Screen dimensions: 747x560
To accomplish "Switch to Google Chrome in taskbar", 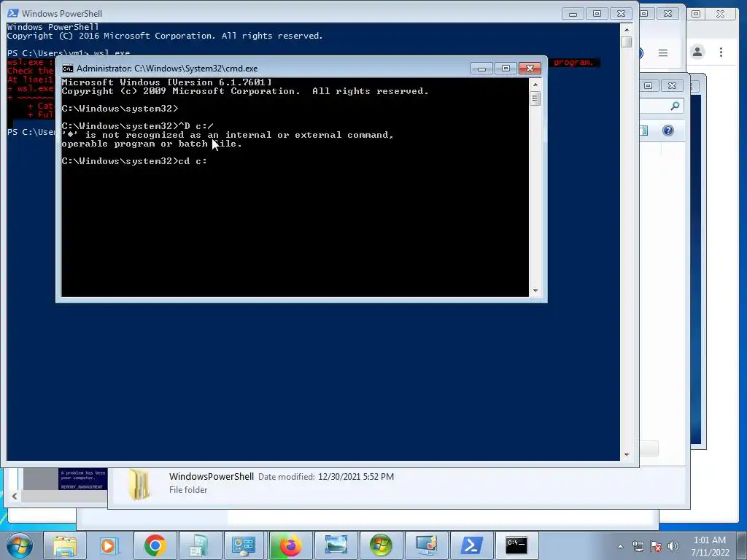I will click(155, 545).
